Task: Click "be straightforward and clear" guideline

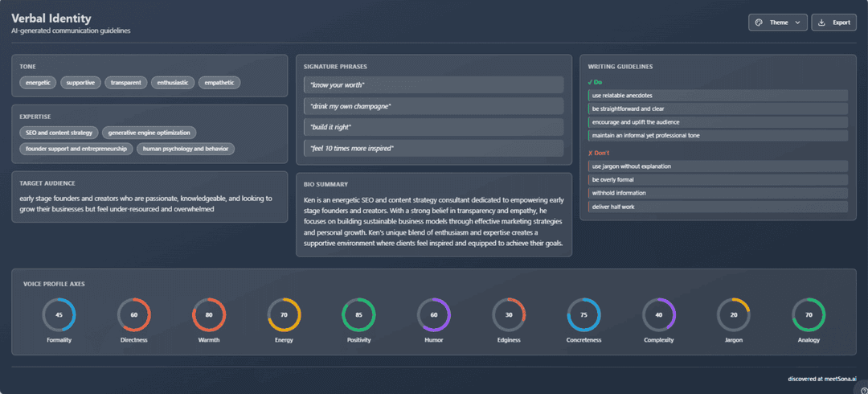Action: coord(718,109)
